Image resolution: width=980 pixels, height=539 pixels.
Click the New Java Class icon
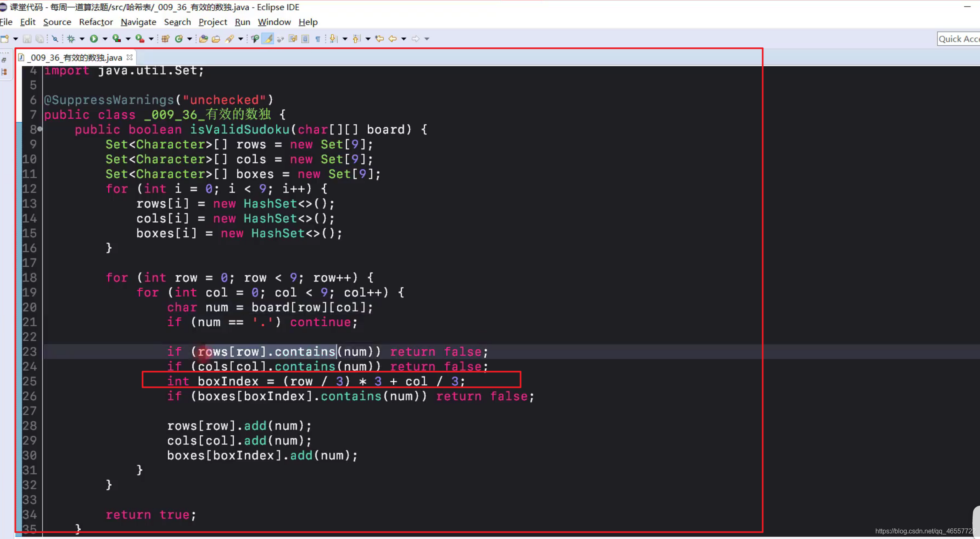[179, 39]
